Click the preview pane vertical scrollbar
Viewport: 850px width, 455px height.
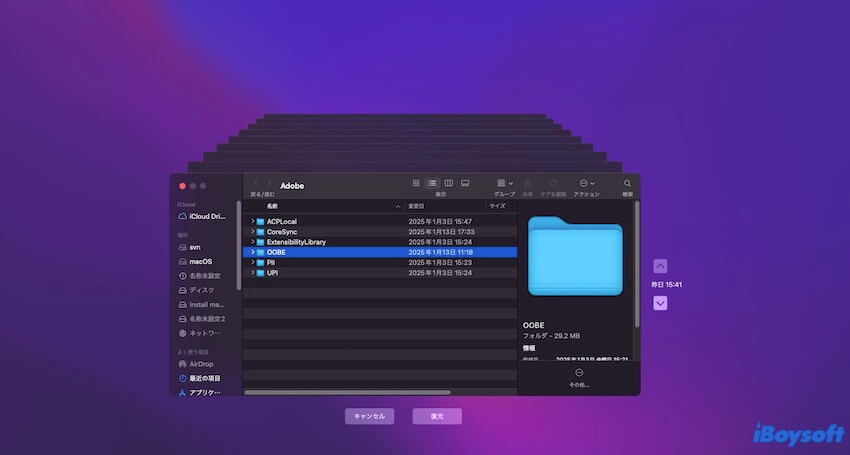click(636, 264)
